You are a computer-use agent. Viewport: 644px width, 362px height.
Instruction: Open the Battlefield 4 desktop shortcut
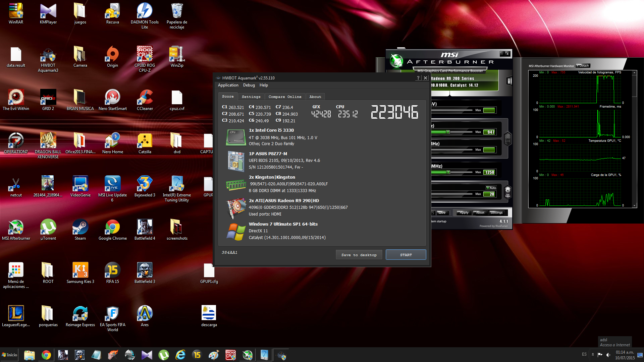(145, 230)
